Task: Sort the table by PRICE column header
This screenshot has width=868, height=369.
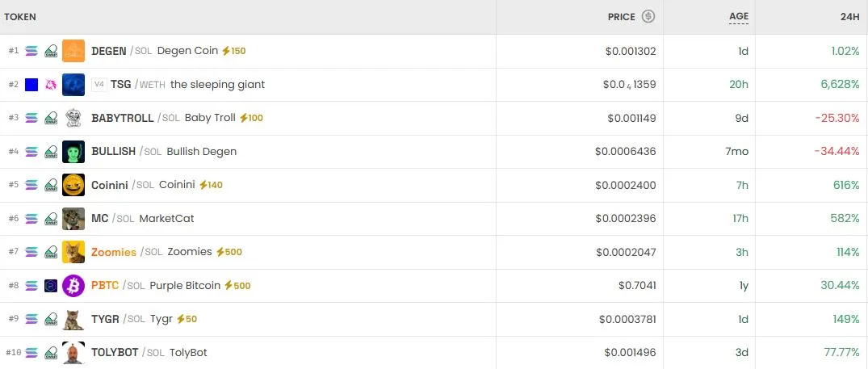Action: click(x=621, y=17)
